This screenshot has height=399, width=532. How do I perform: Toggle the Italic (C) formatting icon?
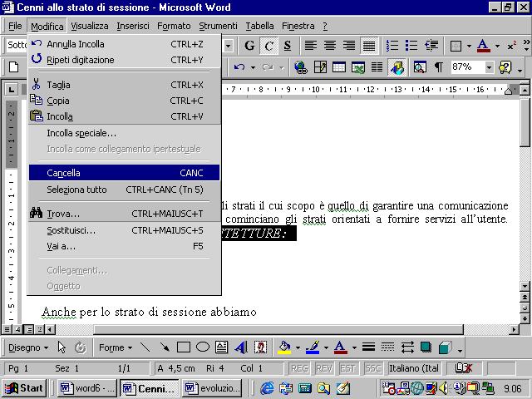click(x=268, y=46)
